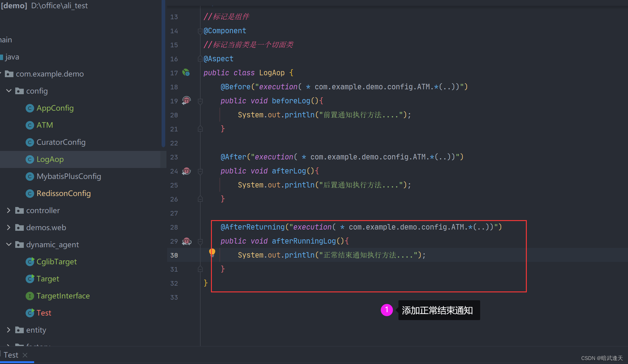Screen dimensions: 628x364
Task: Select the com.example.demo package
Action: point(49,74)
